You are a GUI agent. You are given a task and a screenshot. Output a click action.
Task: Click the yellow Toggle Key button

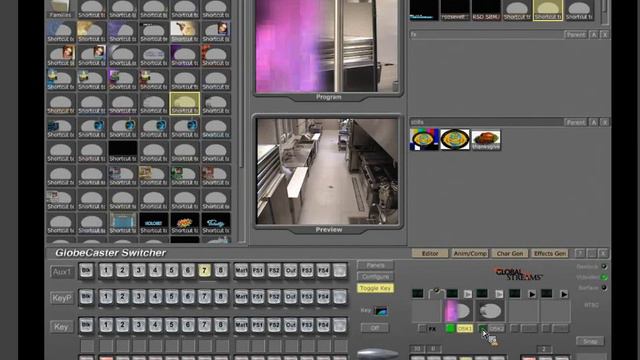[375, 288]
